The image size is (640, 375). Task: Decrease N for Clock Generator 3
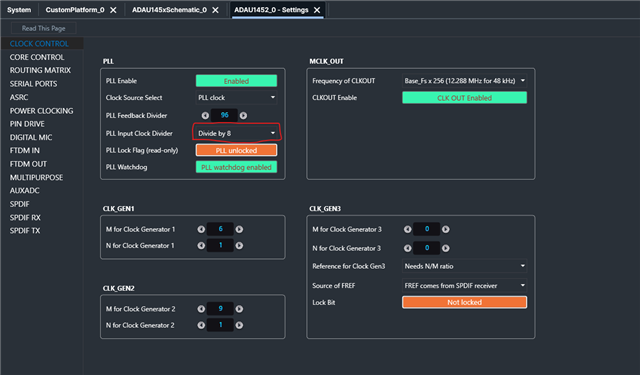407,248
